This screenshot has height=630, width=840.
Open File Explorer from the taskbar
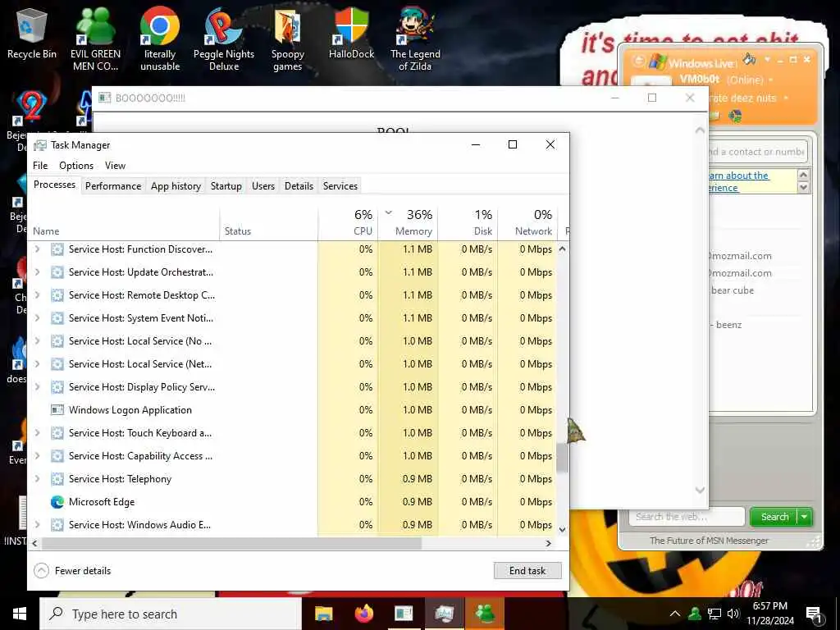coord(323,614)
